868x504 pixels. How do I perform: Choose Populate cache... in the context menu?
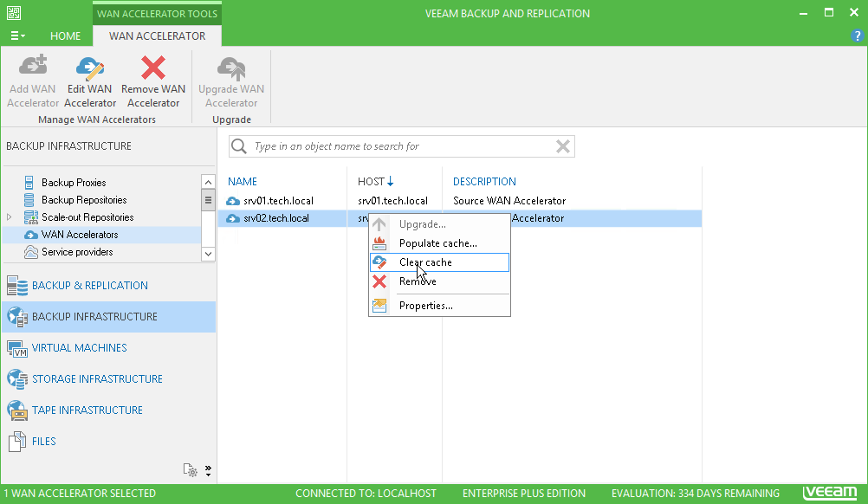click(x=439, y=242)
